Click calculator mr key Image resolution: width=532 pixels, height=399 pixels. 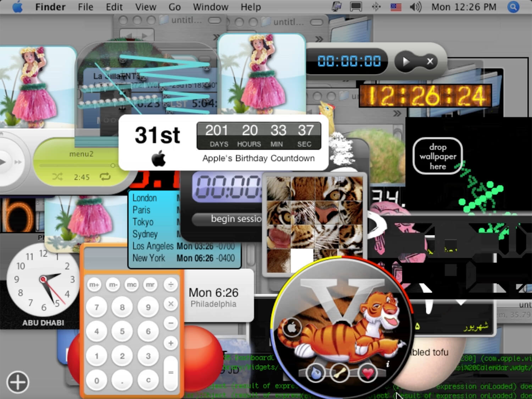pos(150,285)
